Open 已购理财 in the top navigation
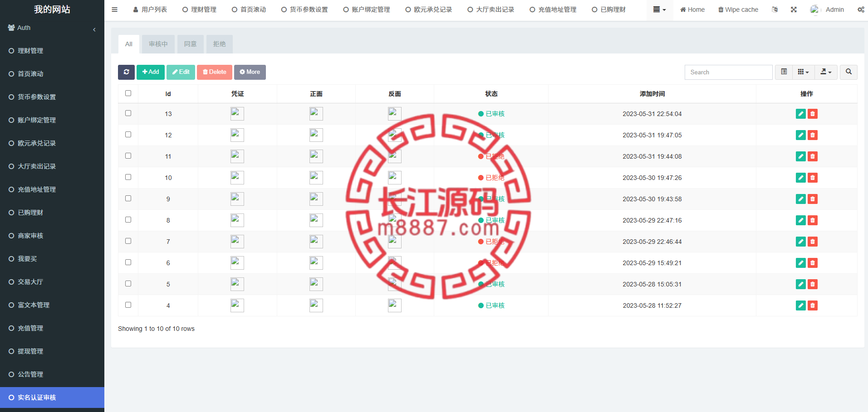This screenshot has height=412, width=868. (608, 10)
